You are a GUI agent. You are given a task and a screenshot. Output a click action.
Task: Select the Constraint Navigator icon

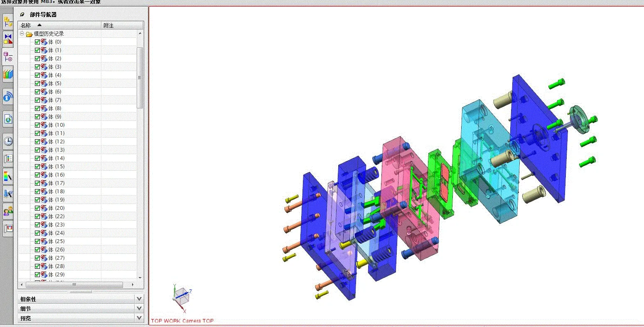coord(7,39)
